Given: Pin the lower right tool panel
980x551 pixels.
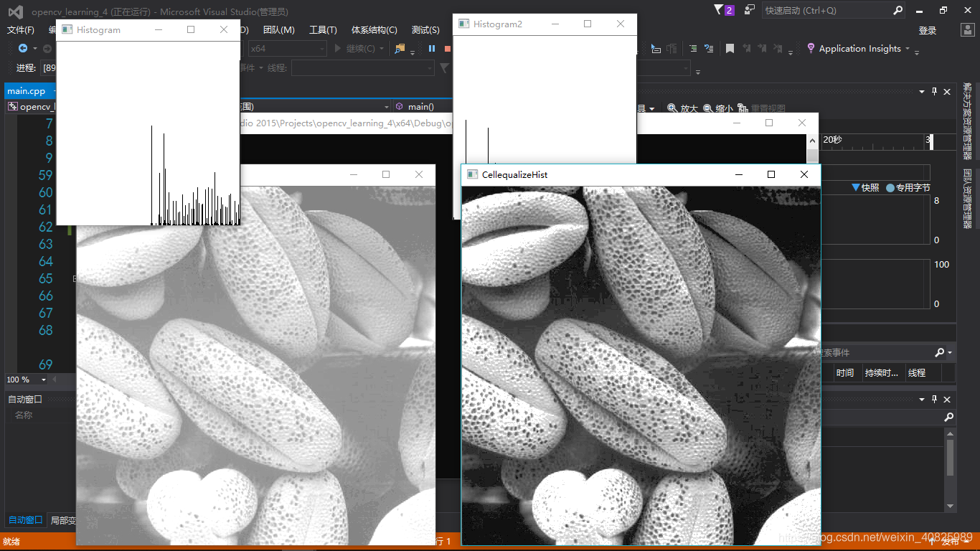Looking at the screenshot, I should pyautogui.click(x=935, y=400).
